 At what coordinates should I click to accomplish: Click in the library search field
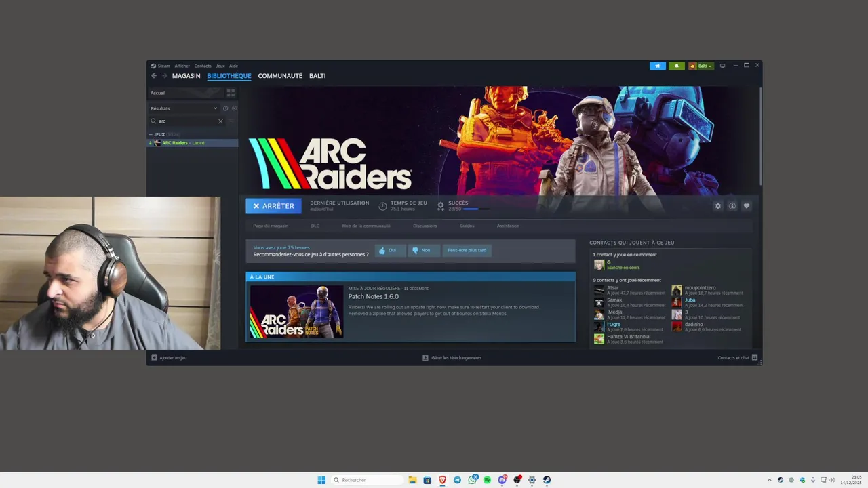[x=186, y=121]
